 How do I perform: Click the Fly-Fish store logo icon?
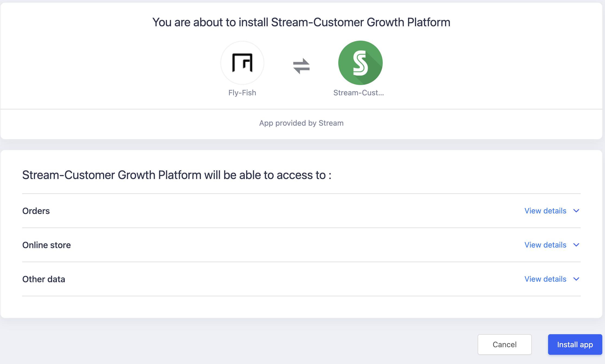pyautogui.click(x=242, y=63)
